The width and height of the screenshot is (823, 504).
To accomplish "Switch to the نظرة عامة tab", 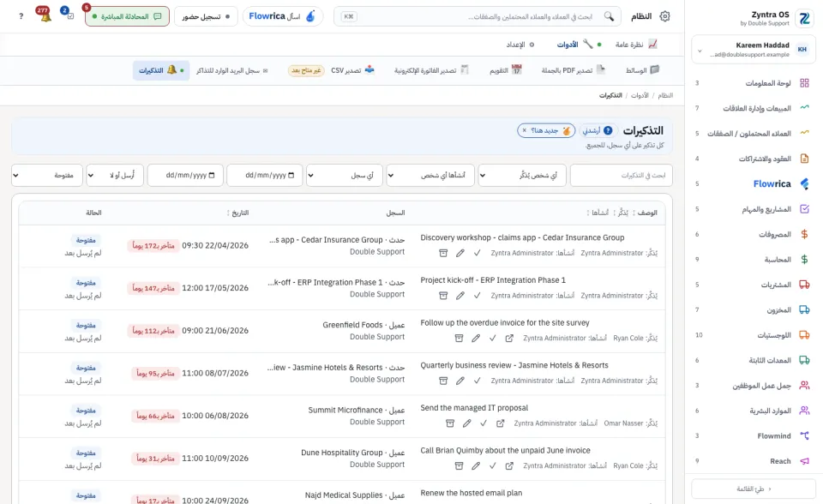I will (x=636, y=45).
